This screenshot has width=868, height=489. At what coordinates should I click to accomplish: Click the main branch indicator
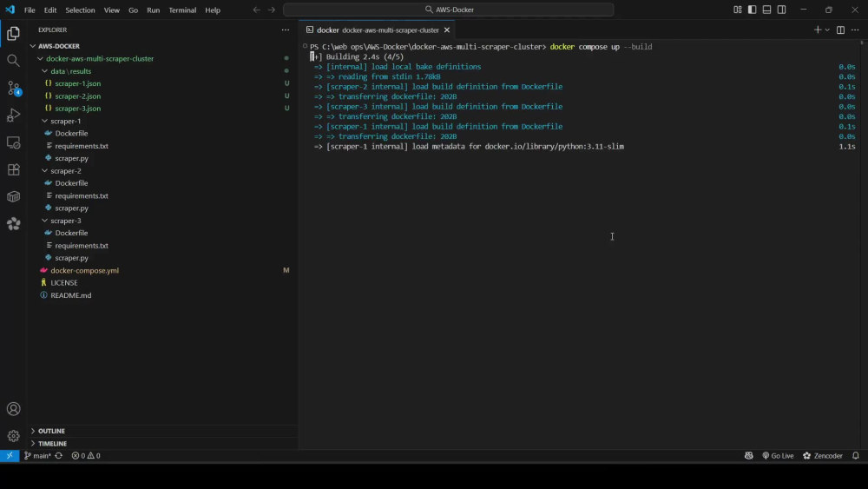[37, 456]
